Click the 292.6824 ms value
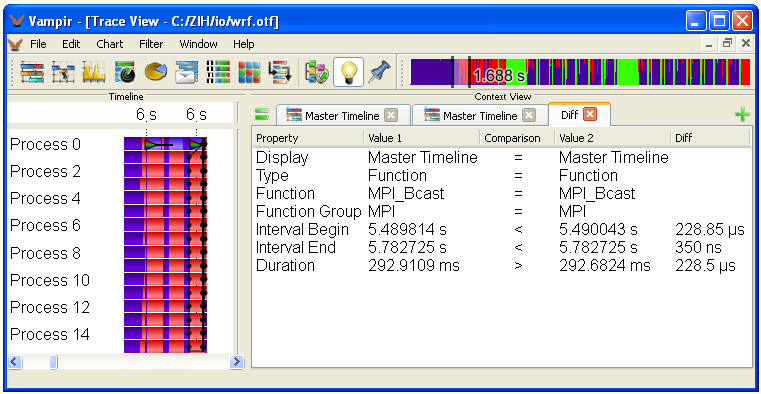 click(x=605, y=265)
